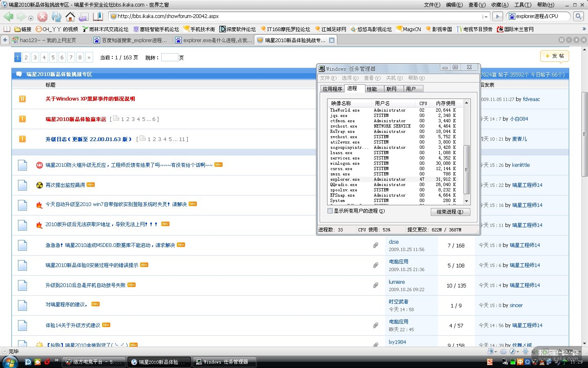588x368 pixels.
Task: Expand the bookmarks bar overflow chevron
Action: tap(584, 29)
